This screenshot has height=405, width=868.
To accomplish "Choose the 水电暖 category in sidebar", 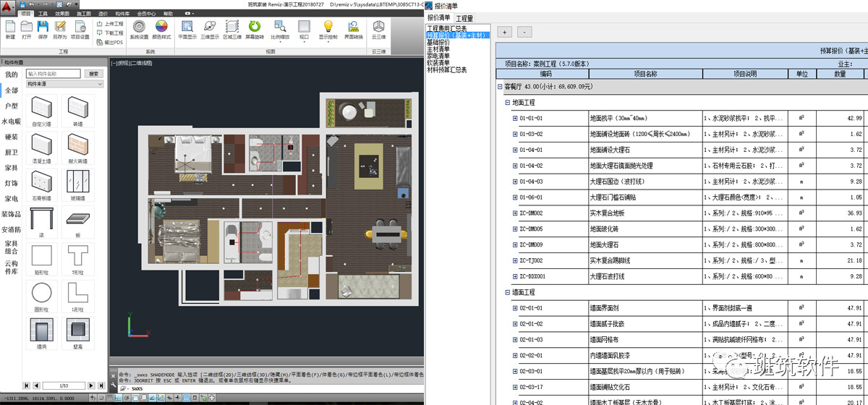I will pos(12,121).
